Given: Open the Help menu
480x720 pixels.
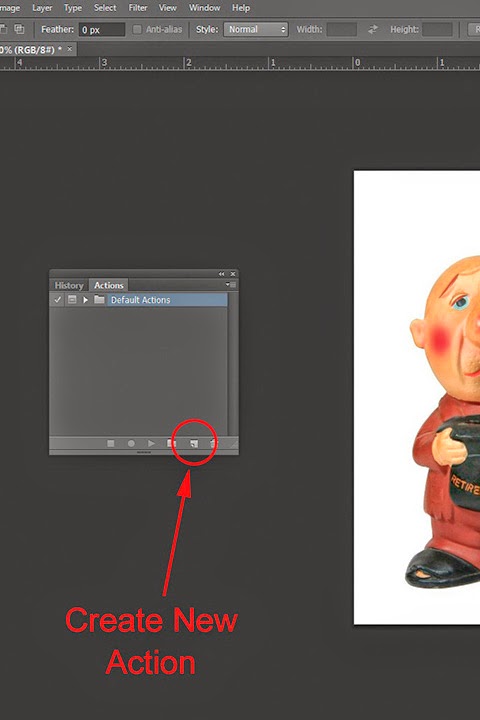Looking at the screenshot, I should 241,8.
